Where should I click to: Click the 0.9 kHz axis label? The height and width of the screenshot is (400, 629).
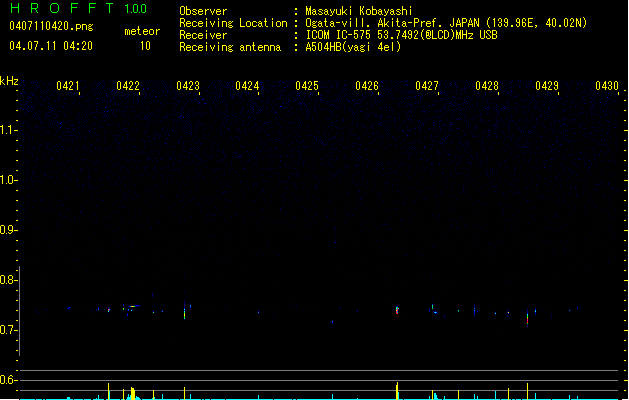point(7,230)
